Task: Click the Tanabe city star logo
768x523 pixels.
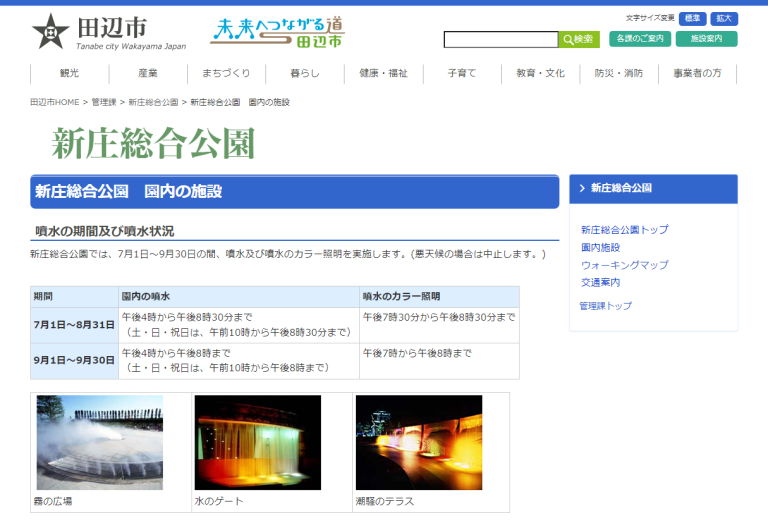Action: point(50,31)
